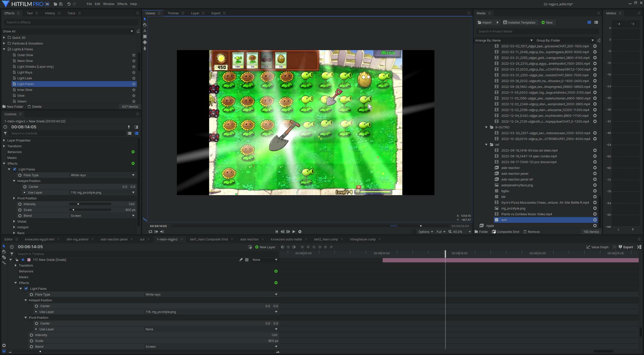Screen dimensions: 644x355
Task: Add new behavior on timeline Behaviors row
Action: pos(276,271)
